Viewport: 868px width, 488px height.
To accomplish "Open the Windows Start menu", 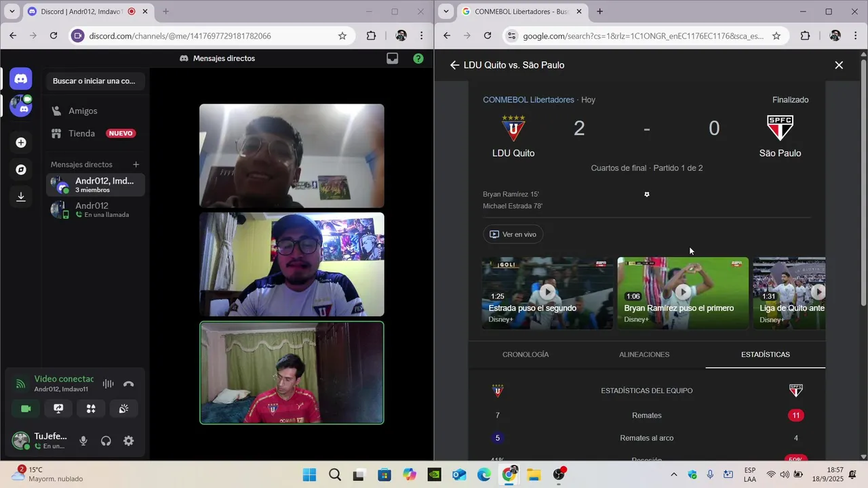I will [x=309, y=474].
